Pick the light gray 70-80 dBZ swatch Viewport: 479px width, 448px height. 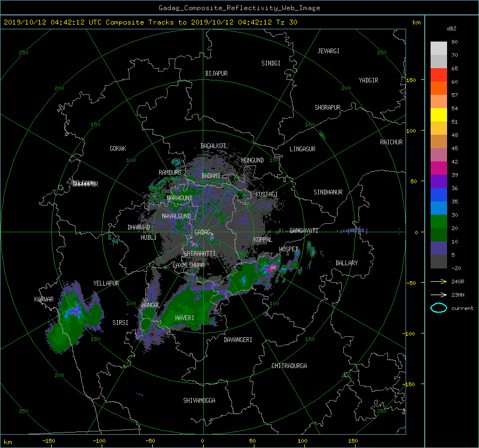439,48
